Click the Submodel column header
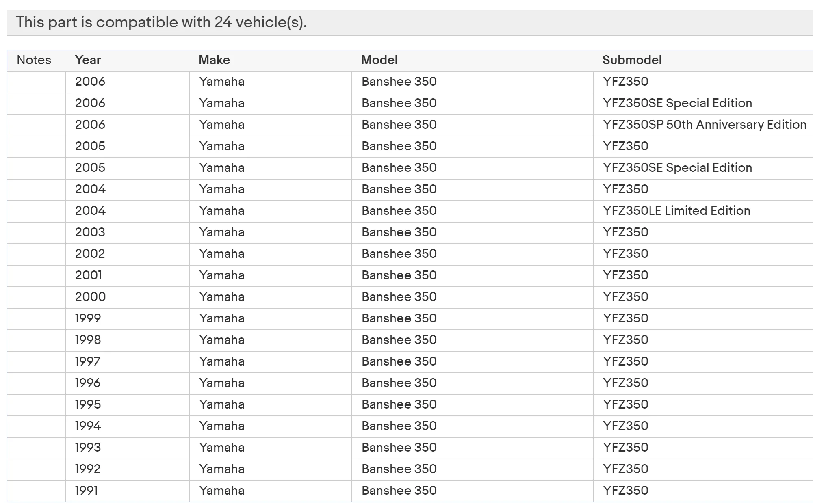This screenshot has width=813, height=504. tap(632, 60)
